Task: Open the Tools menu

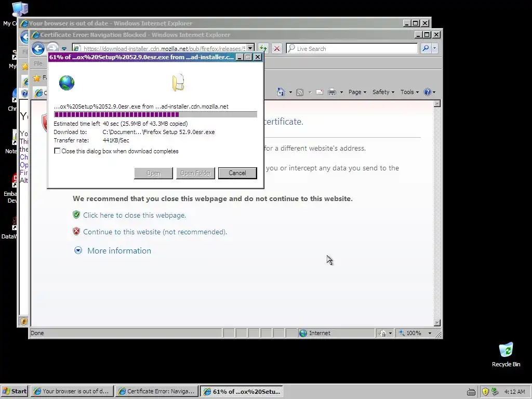Action: coord(409,92)
